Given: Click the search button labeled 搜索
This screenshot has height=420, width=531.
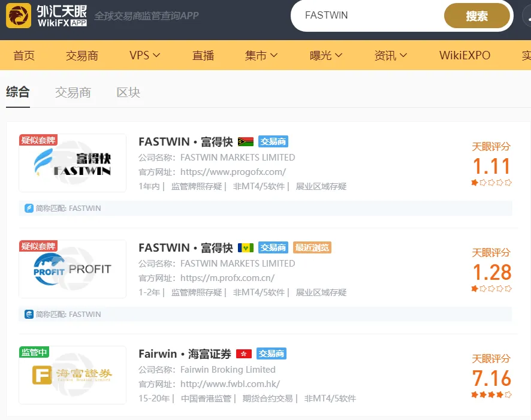Looking at the screenshot, I should pyautogui.click(x=477, y=16).
